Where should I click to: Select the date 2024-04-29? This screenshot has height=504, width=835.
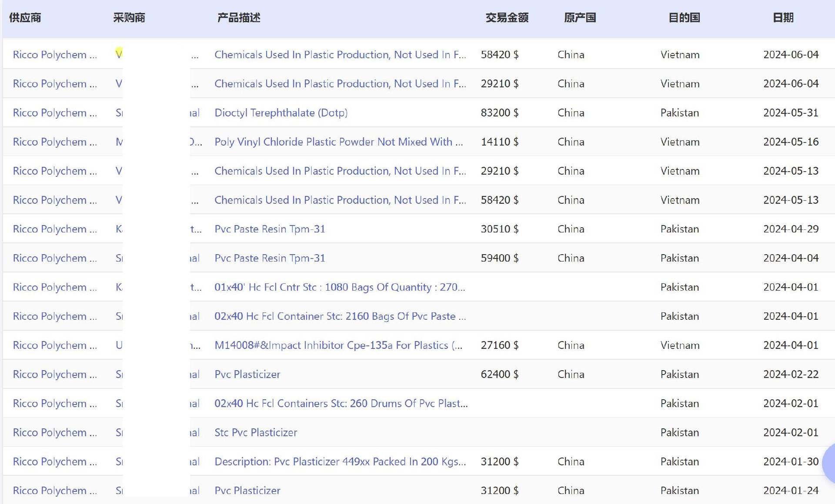coord(791,229)
